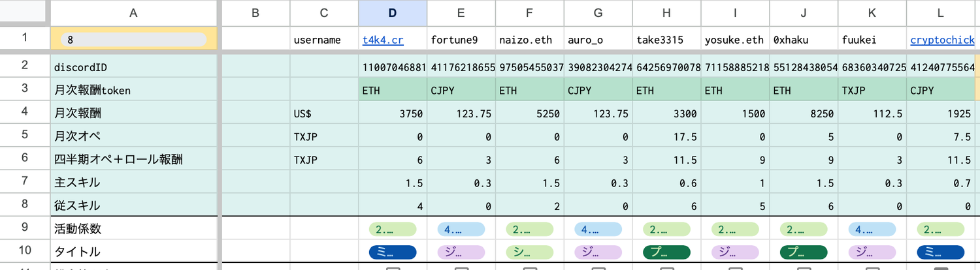Open activity coefficient dropdown in column D
Image resolution: width=980 pixels, height=270 pixels.
tap(392, 229)
